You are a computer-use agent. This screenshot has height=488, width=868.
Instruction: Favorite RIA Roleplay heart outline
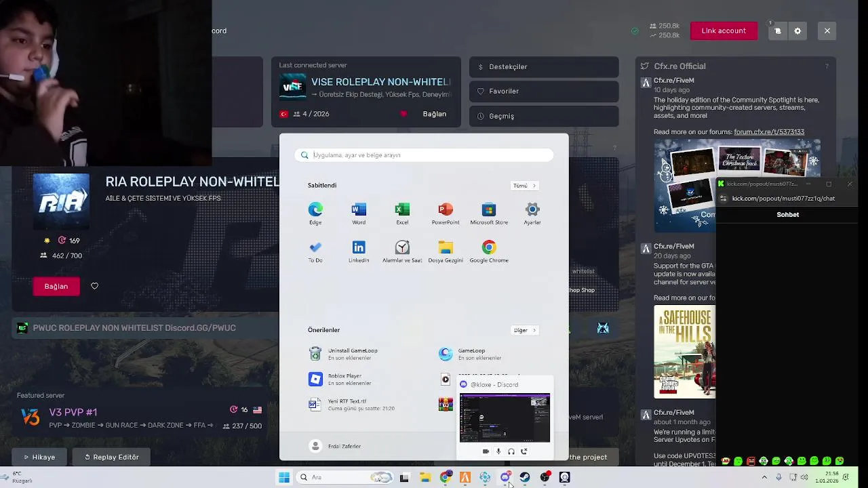point(94,286)
